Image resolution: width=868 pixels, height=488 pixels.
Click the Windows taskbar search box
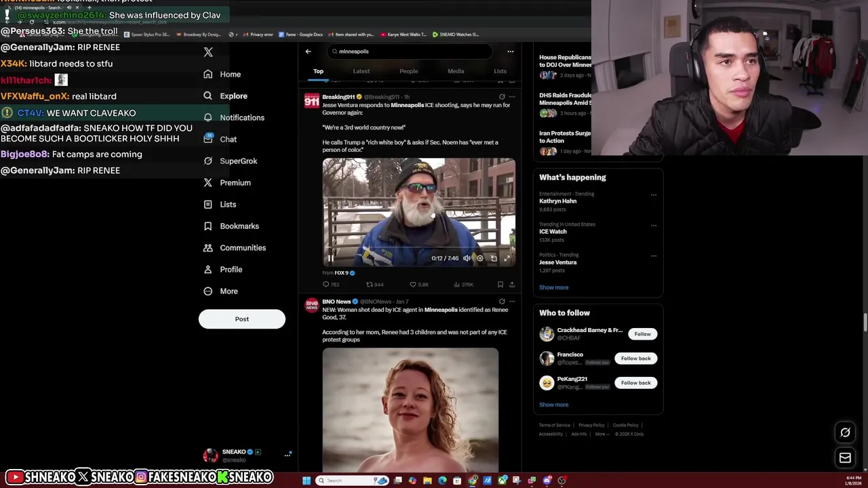click(x=353, y=481)
